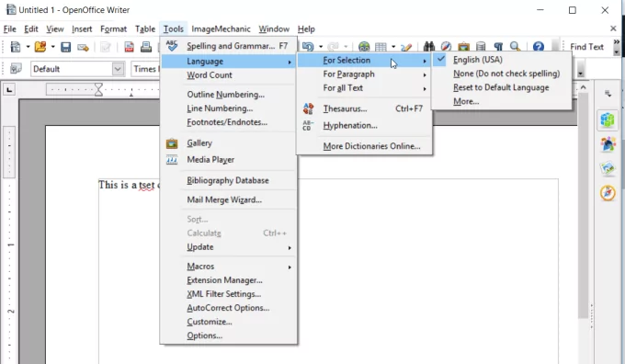Expand the For all Text submenu

[x=364, y=88]
